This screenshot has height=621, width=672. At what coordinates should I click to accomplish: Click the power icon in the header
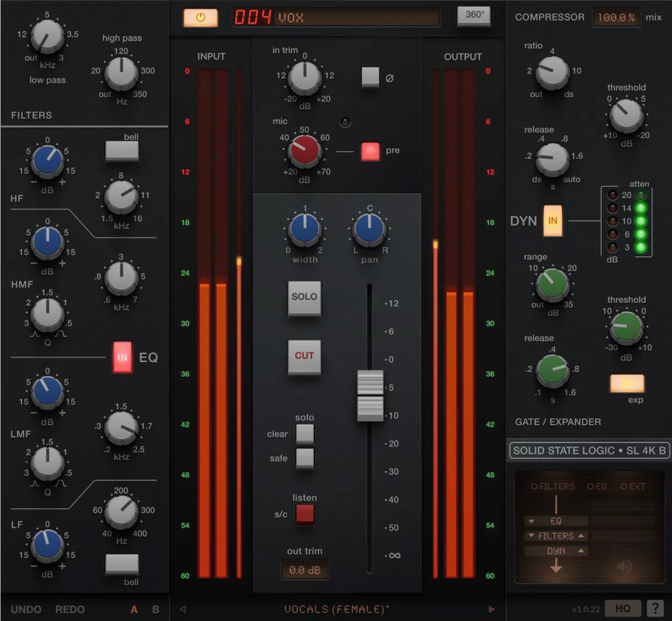click(x=200, y=17)
